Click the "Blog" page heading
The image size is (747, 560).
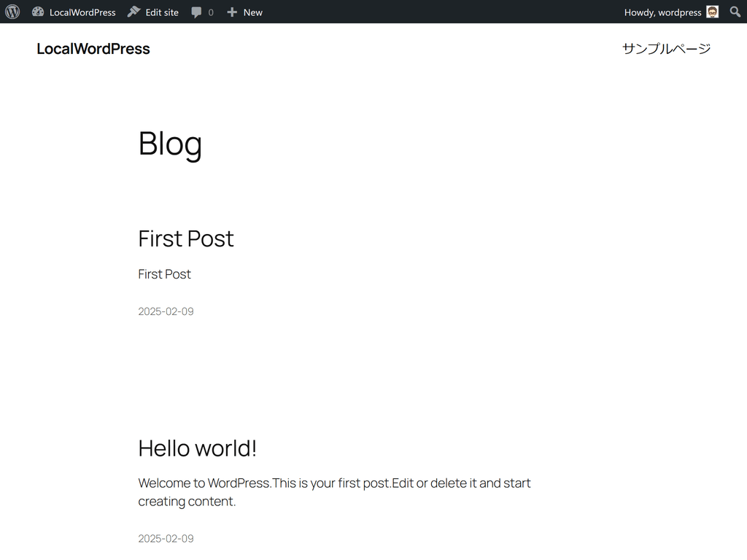[170, 143]
